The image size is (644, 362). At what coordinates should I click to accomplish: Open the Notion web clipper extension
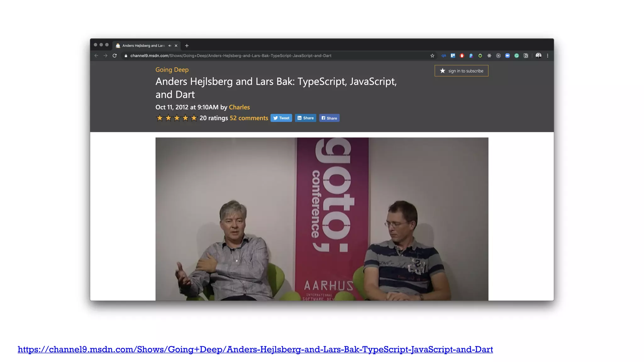click(526, 56)
